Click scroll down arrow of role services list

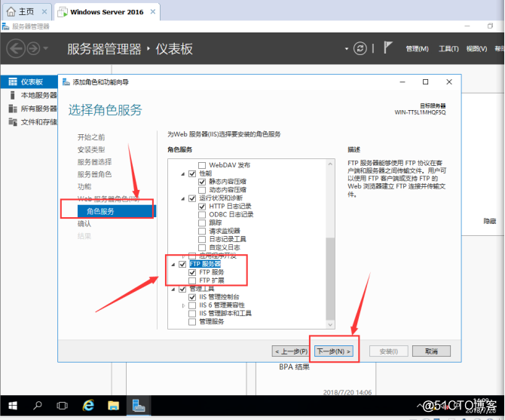pyautogui.click(x=330, y=325)
